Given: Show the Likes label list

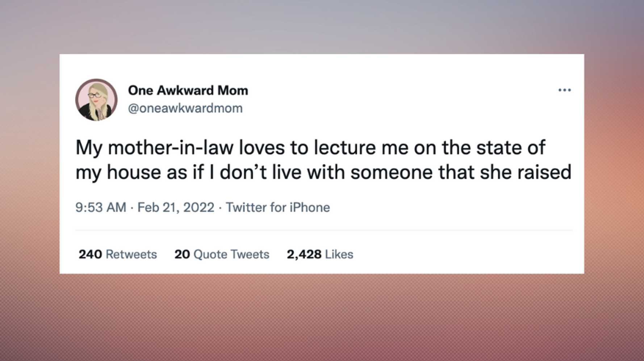Looking at the screenshot, I should tap(339, 254).
